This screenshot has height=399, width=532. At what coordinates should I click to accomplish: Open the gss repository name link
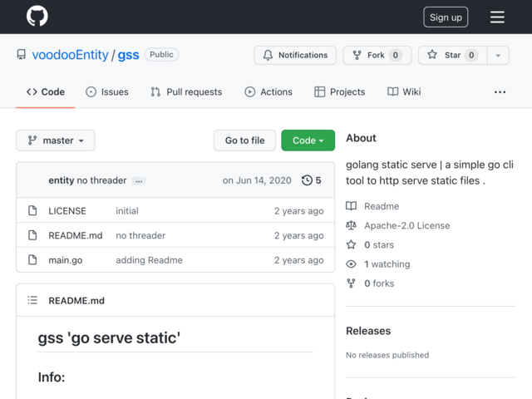[128, 55]
